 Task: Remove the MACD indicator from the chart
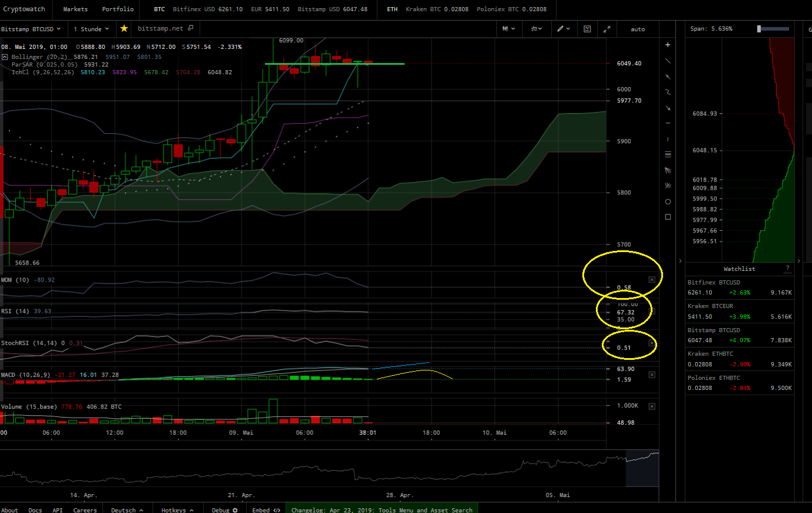[652, 375]
